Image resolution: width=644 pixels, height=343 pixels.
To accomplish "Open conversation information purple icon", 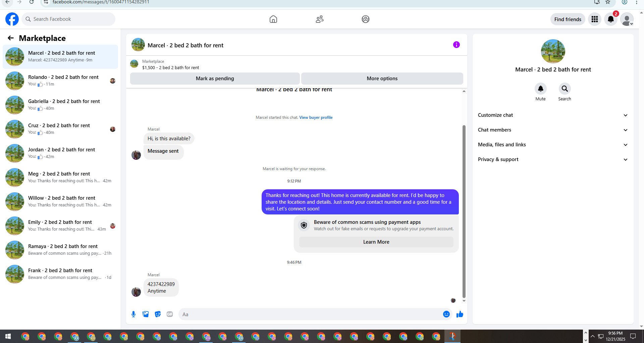I will 456,45.
